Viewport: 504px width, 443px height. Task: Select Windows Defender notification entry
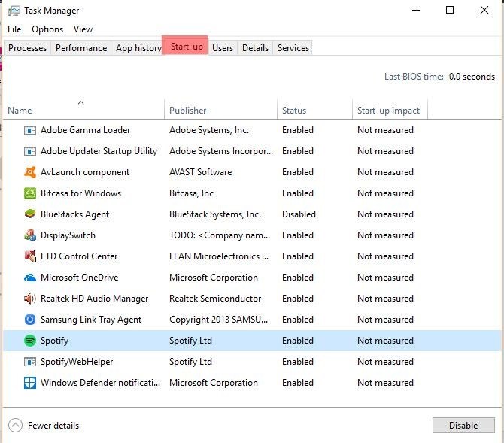100,383
